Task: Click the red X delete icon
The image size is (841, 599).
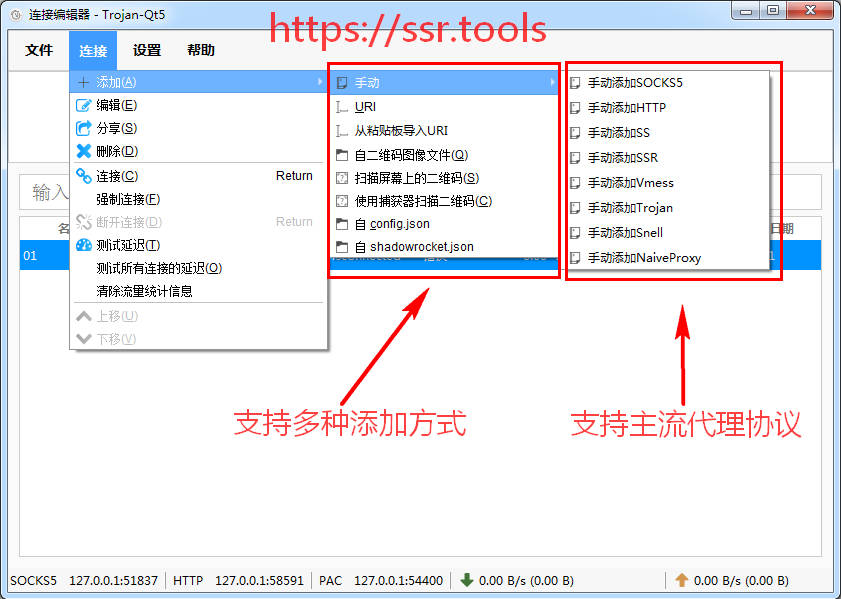Action: [84, 151]
